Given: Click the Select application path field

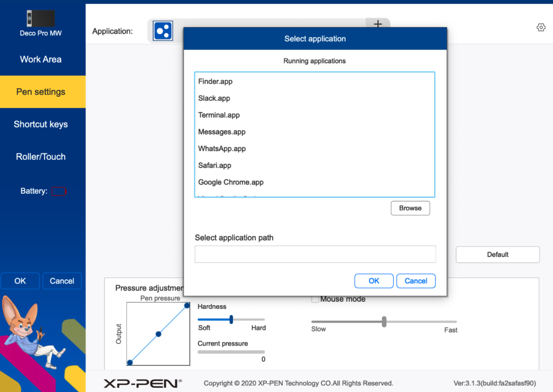Looking at the screenshot, I should (315, 254).
